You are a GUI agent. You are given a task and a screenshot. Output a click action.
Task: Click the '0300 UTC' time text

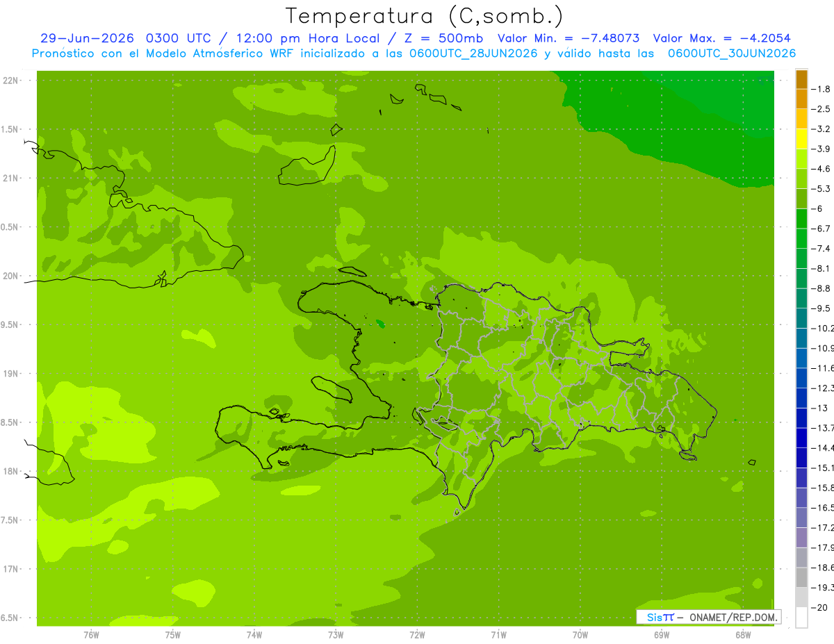[180, 38]
